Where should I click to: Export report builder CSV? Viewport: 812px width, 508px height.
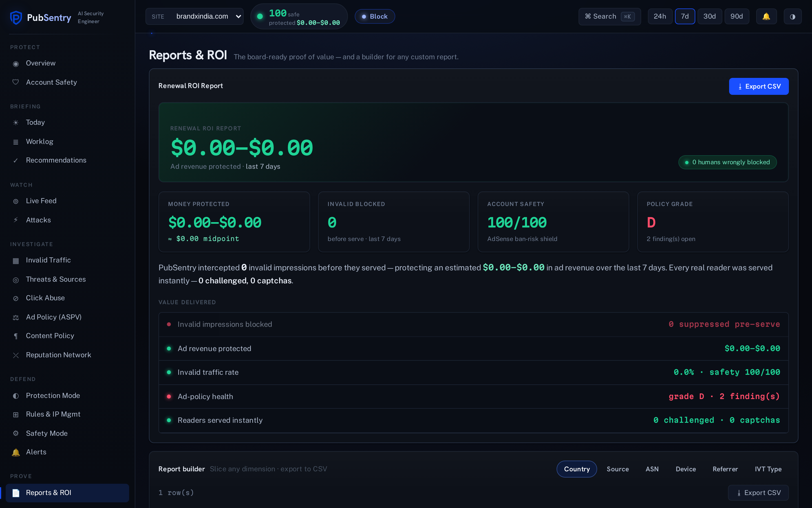coord(758,493)
